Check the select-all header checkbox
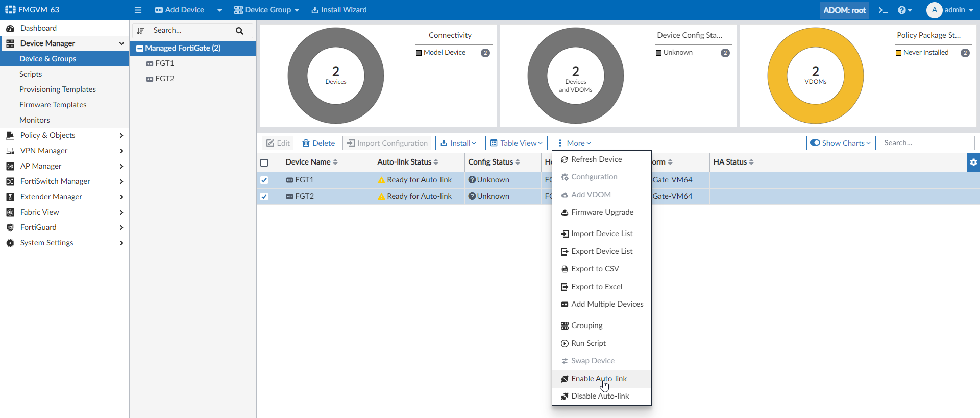 point(264,162)
